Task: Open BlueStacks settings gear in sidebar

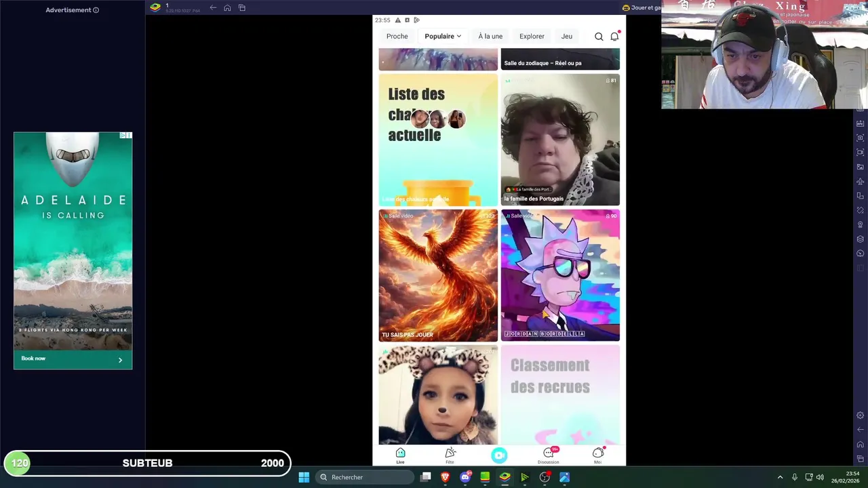Action: pyautogui.click(x=861, y=415)
